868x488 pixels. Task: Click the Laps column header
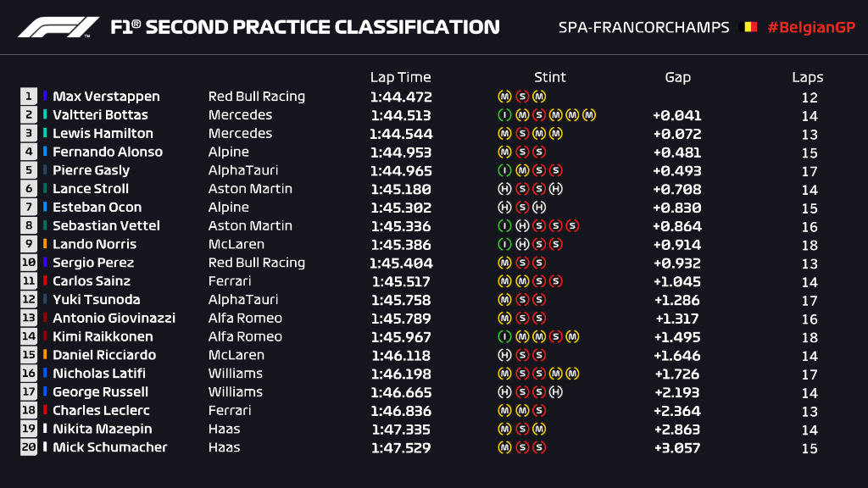coord(808,77)
